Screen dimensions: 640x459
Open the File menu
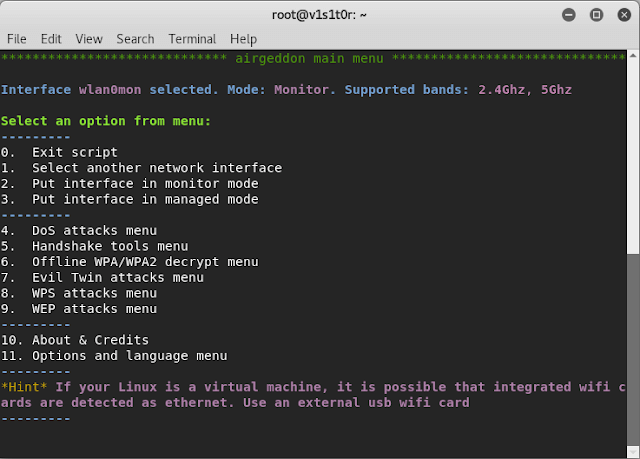[16, 38]
